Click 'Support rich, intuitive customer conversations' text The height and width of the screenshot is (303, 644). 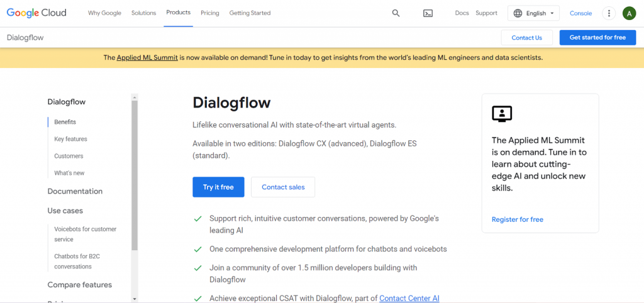point(324,224)
